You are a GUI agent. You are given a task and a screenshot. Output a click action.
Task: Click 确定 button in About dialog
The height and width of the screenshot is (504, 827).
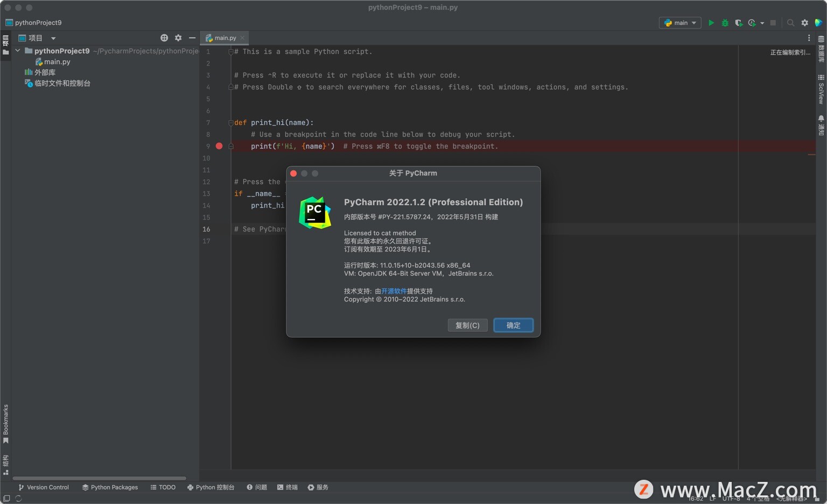tap(513, 325)
